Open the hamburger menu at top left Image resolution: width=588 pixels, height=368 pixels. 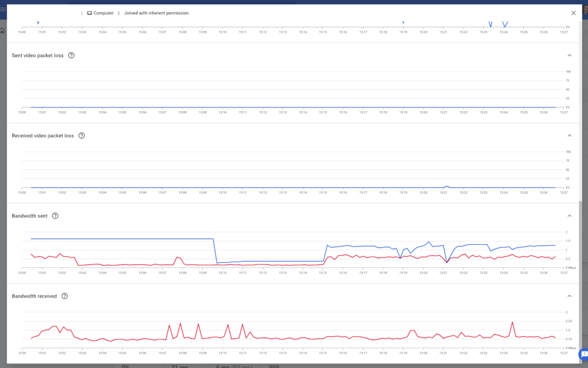pos(3,9)
